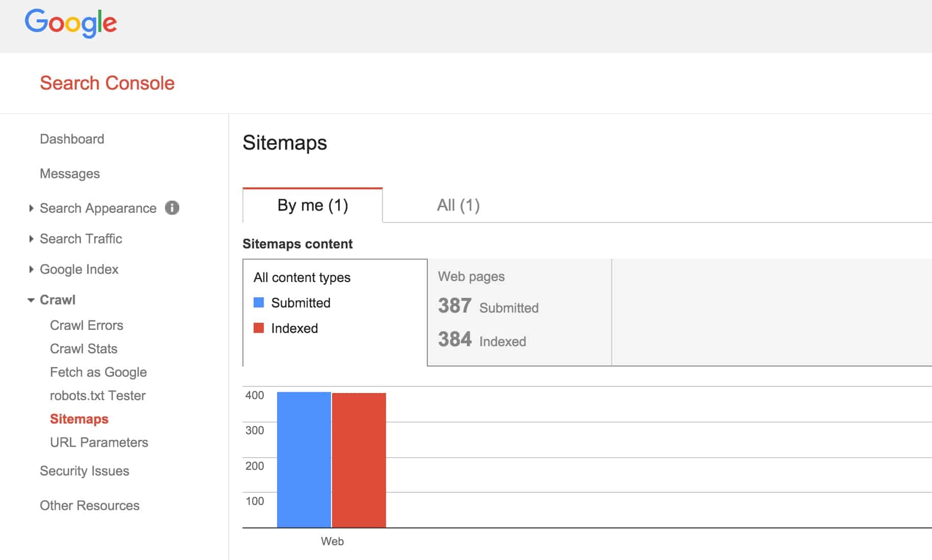
Task: Click the Sitemaps content heading
Action: coord(297,244)
